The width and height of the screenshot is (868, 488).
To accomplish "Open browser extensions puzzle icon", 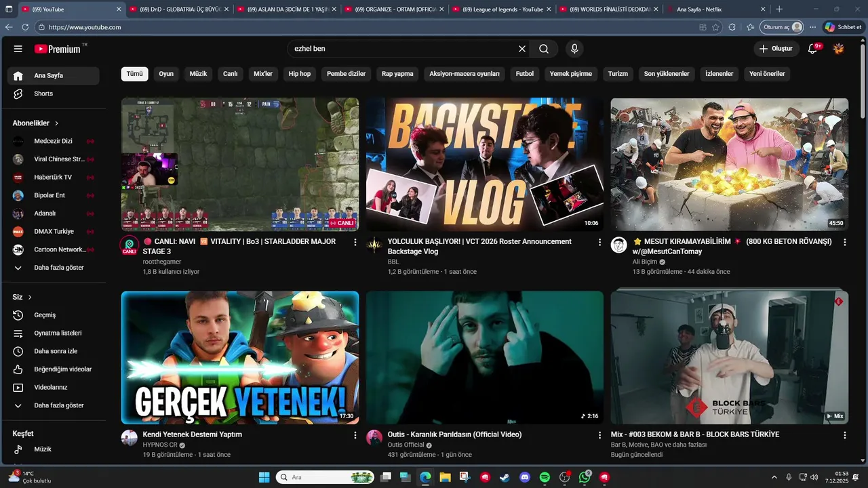I will click(x=732, y=27).
